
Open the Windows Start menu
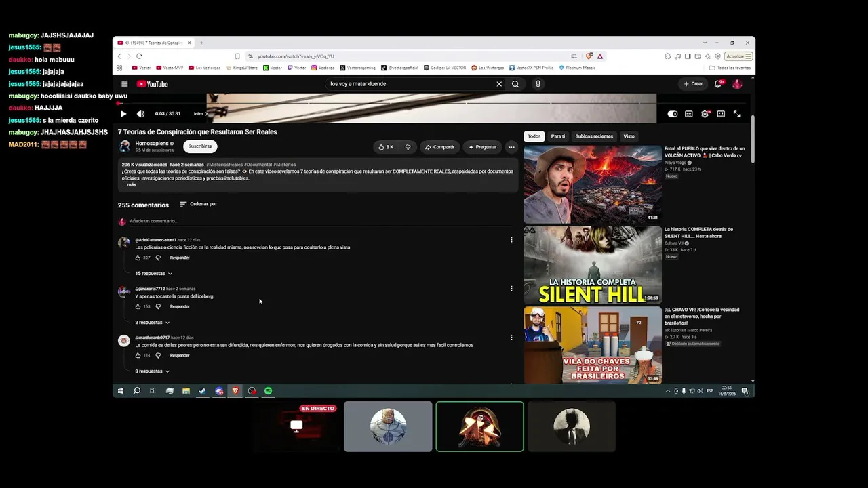point(121,391)
